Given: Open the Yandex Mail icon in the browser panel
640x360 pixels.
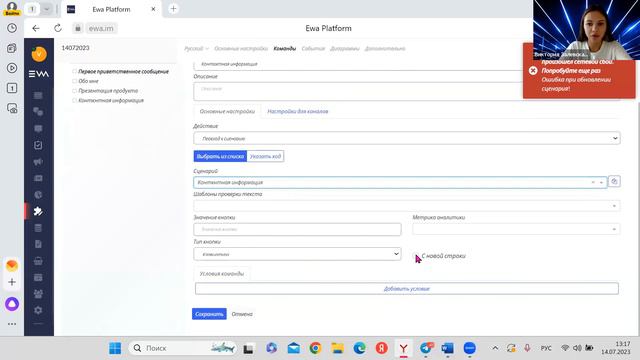Looking at the screenshot, I should pyautogui.click(x=12, y=266).
